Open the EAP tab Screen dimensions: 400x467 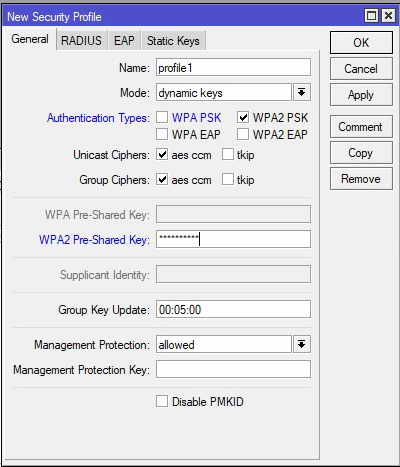(124, 41)
